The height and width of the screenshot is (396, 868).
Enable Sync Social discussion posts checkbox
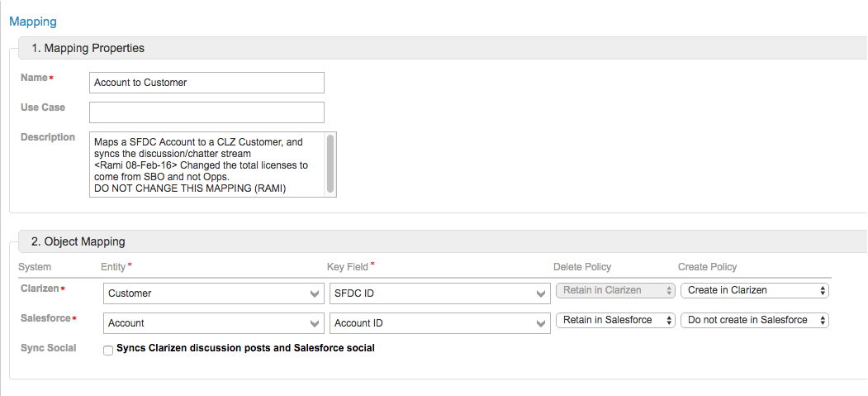click(108, 350)
